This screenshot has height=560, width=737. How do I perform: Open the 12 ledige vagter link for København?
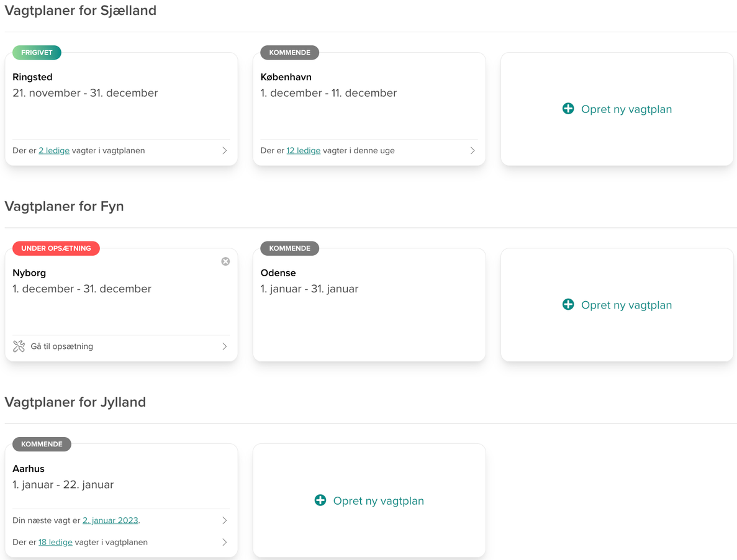point(304,150)
